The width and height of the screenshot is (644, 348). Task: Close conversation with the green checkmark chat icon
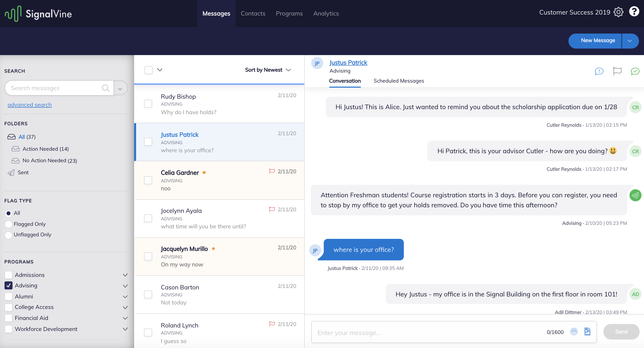635,71
